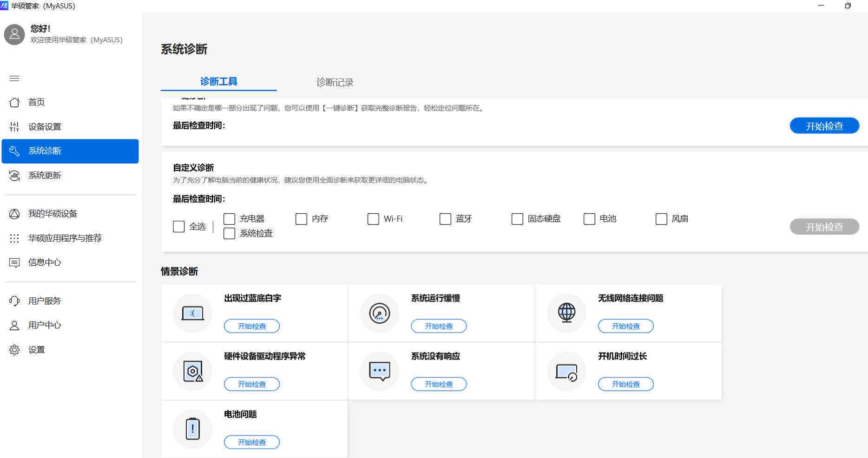Image resolution: width=868 pixels, height=458 pixels.
Task: Click the 无线网络连接问题 globe icon
Action: (566, 313)
